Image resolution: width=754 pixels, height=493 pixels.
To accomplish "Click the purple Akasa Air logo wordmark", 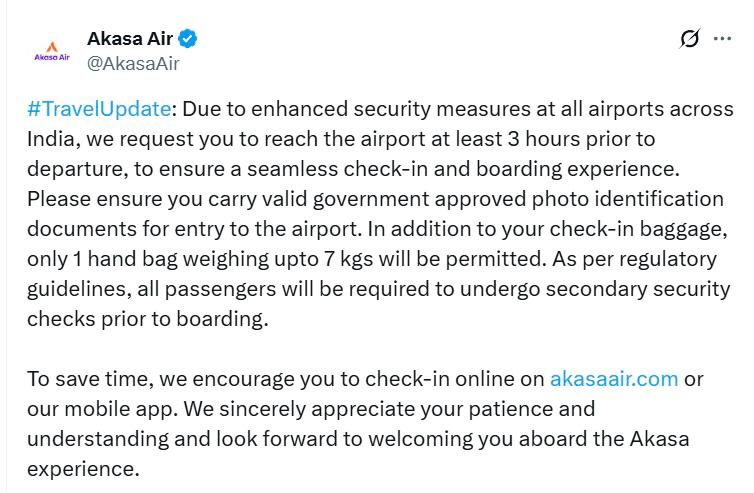I will tap(52, 57).
